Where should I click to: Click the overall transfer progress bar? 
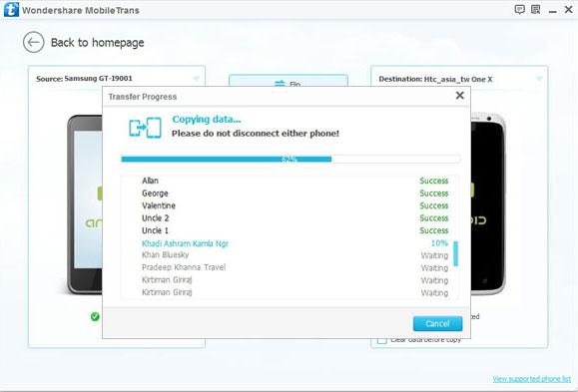(x=290, y=160)
